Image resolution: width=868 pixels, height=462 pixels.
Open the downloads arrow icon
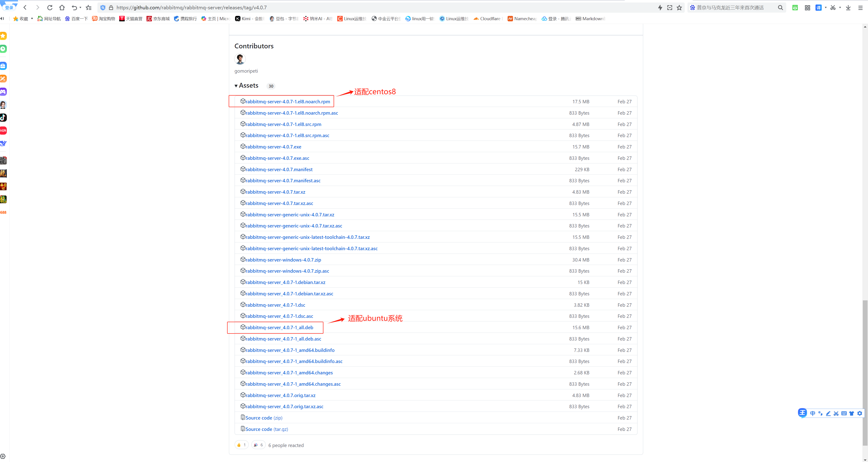(x=848, y=7)
